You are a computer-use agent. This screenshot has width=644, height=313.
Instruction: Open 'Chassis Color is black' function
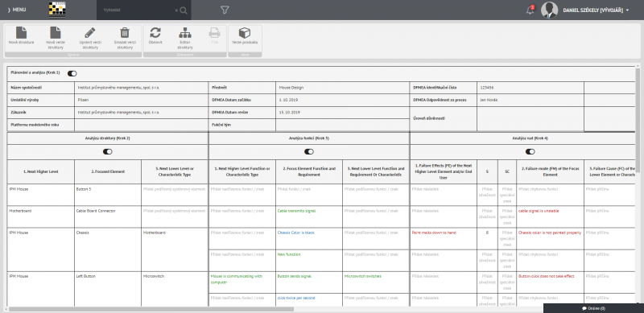(x=295, y=233)
